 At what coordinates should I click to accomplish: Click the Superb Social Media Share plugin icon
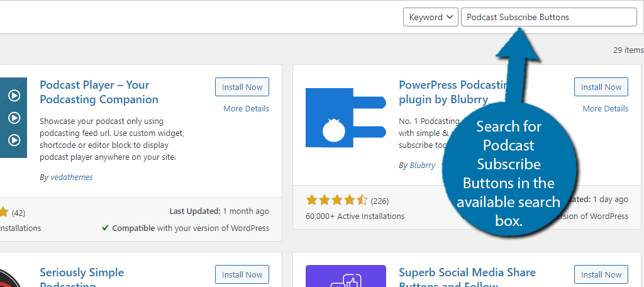click(346, 276)
